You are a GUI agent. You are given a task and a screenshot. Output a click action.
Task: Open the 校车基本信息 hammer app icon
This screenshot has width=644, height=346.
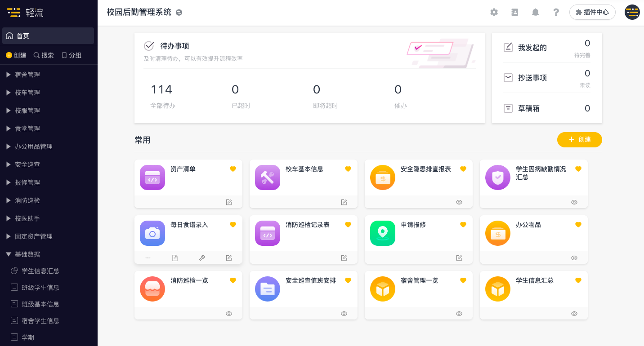(x=268, y=177)
